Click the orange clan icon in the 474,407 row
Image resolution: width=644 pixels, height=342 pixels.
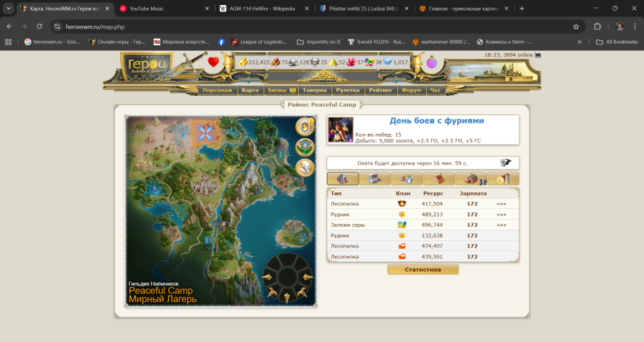[401, 246]
